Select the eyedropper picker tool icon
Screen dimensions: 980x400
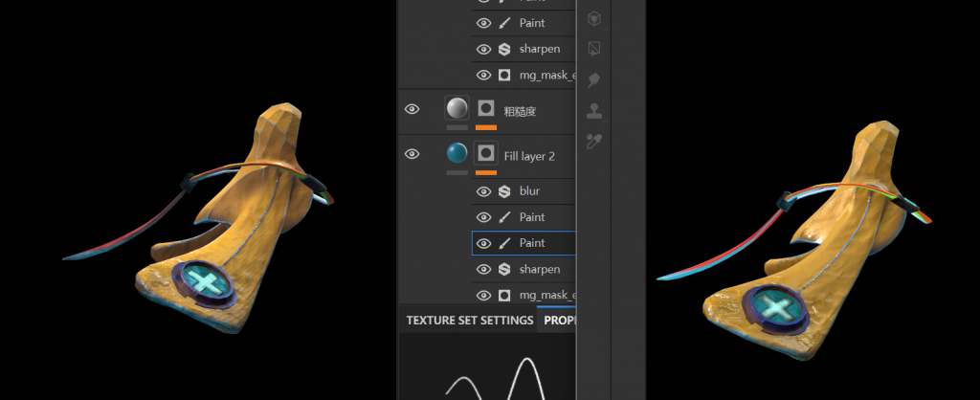[x=594, y=142]
